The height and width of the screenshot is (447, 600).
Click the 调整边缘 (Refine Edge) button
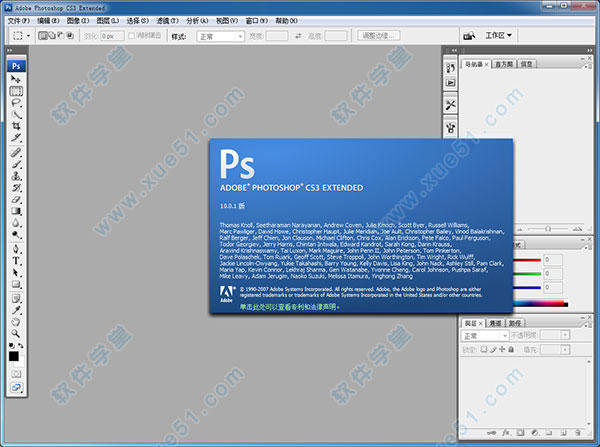tap(378, 36)
